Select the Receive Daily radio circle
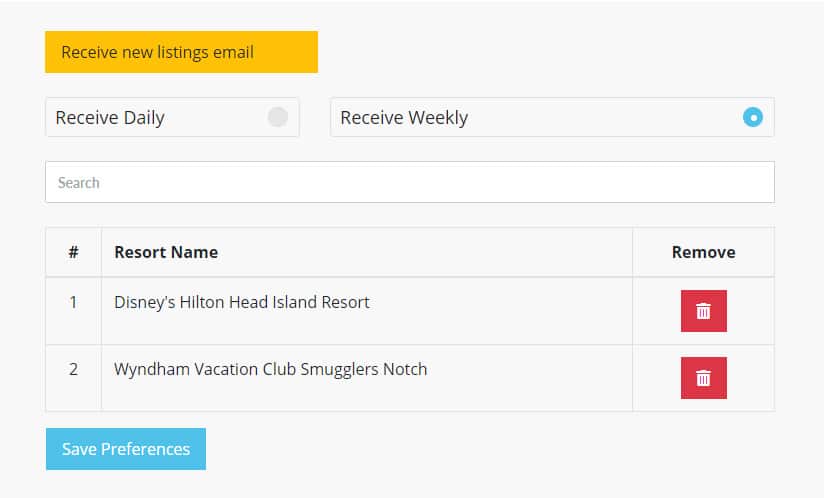Viewport: 824px width, 498px height. 277,117
